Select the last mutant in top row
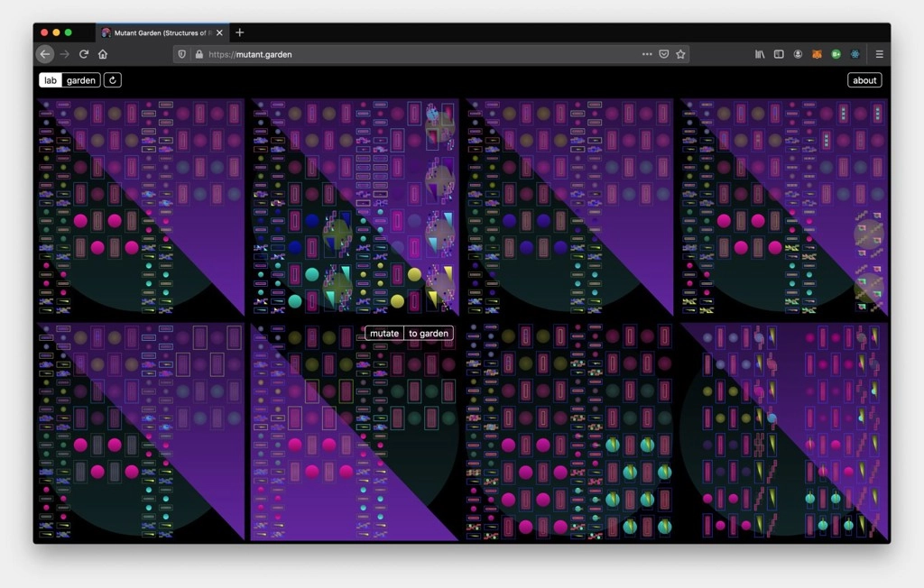 pyautogui.click(x=784, y=207)
